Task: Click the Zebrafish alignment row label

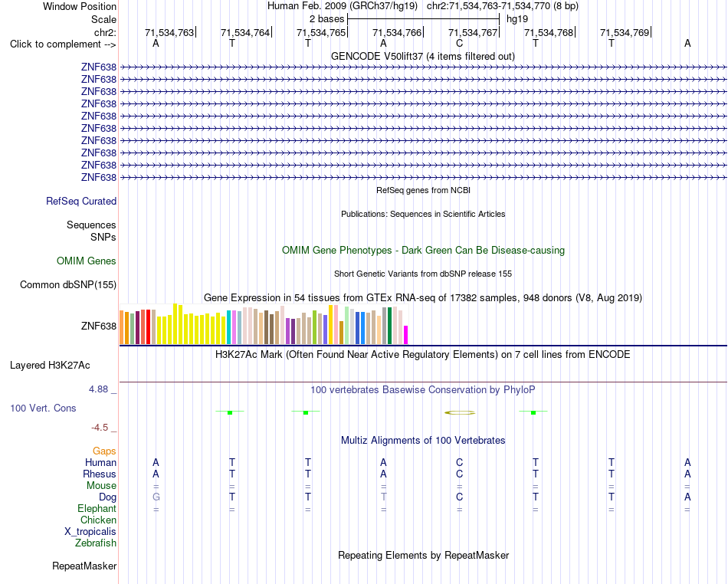Action: click(x=96, y=543)
